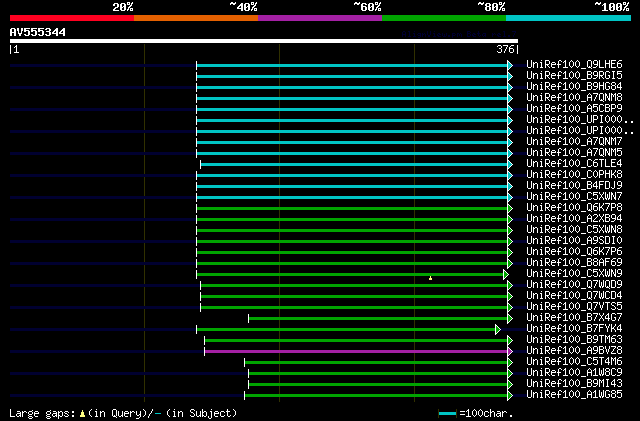Select the UniRef100_A1W8C9 hit label

pos(574,373)
